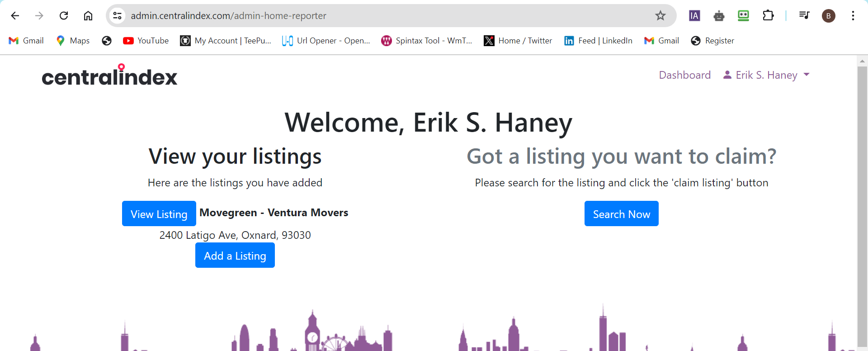Click the Search Now button
Image resolution: width=868 pixels, height=351 pixels.
click(622, 213)
